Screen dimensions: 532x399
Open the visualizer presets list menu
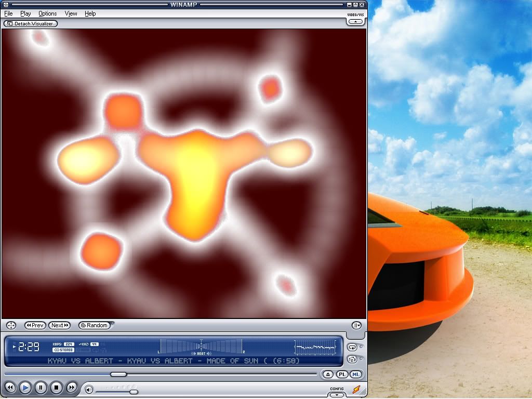pos(356,326)
